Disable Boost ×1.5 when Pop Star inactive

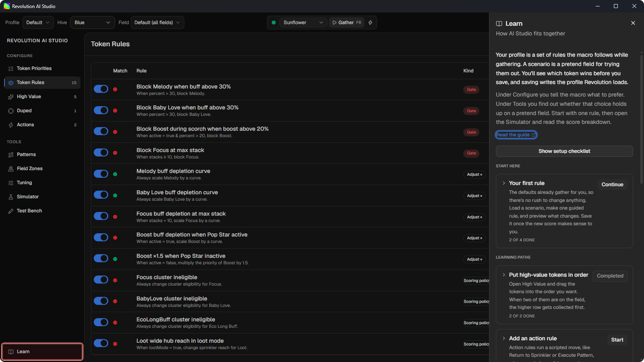tap(101, 258)
